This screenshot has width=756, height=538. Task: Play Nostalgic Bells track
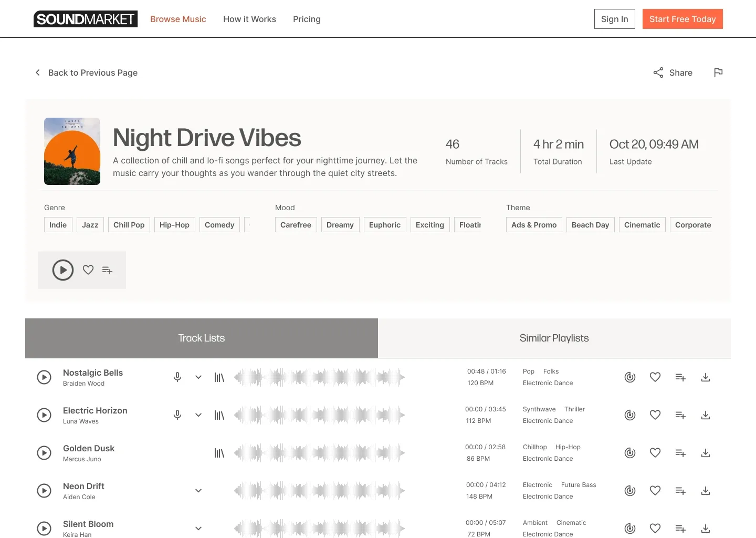point(44,377)
